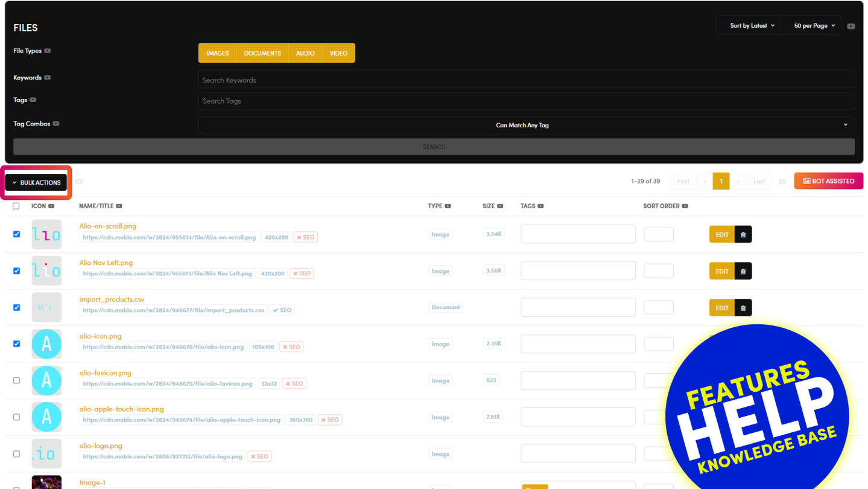Click the video help icon beside Sort Order header
Screen dimensions: 868x489
[685, 206]
